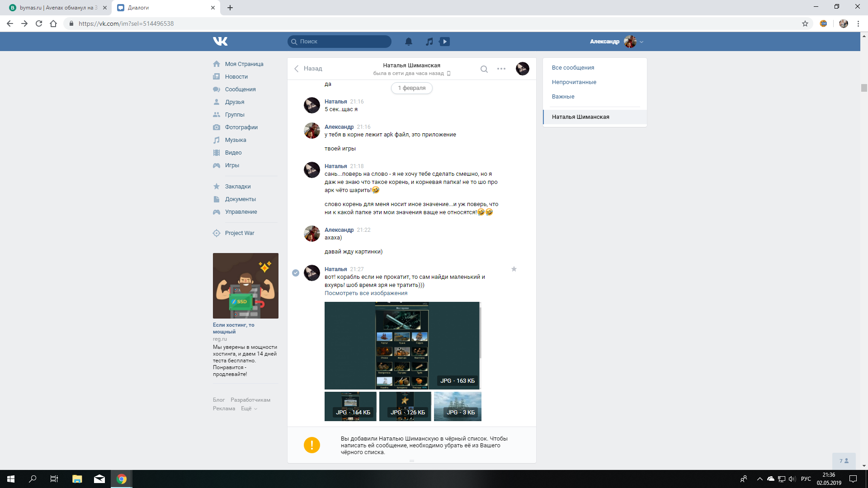Screen dimensions: 868x488
Task: Open the music player icon
Action: (429, 42)
